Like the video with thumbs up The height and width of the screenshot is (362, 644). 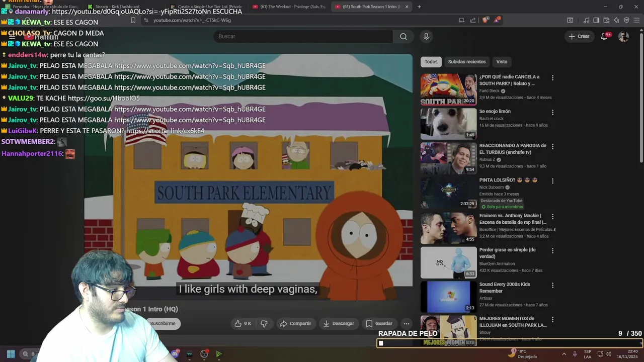point(243,324)
